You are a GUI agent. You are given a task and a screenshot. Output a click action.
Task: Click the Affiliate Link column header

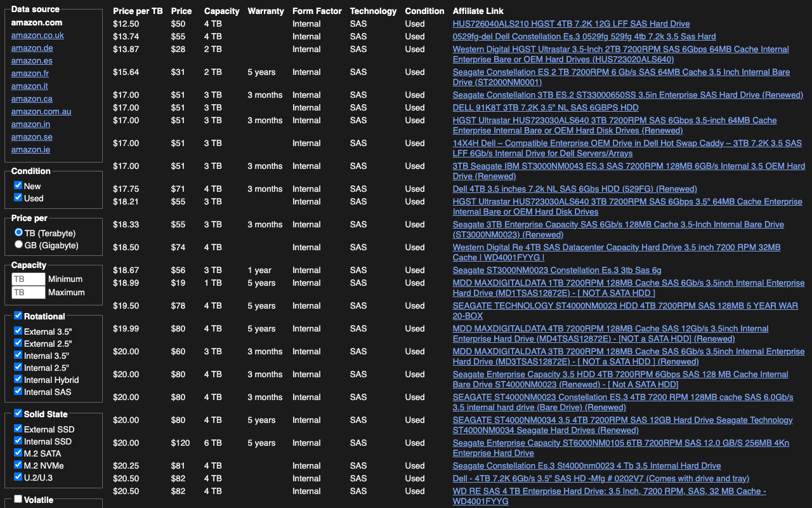pyautogui.click(x=478, y=11)
